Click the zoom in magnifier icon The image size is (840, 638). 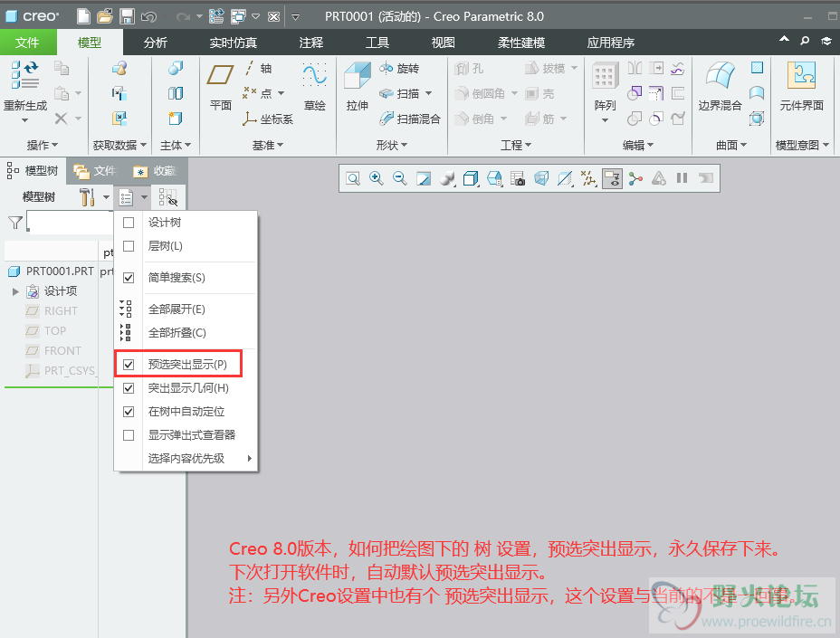point(376,178)
